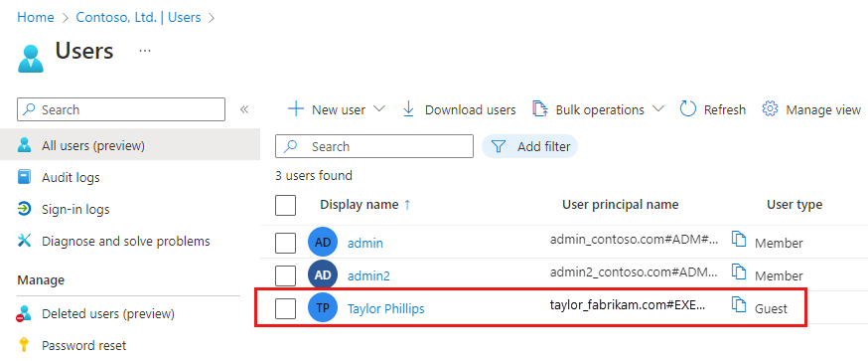Click the AD avatar for admin
The image size is (868, 361).
(323, 243)
